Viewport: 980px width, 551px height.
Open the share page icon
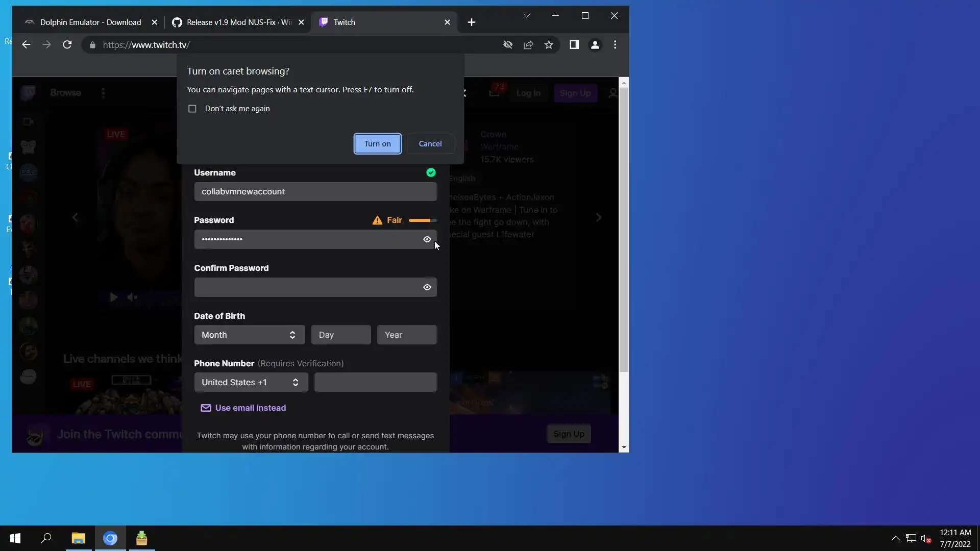(528, 45)
